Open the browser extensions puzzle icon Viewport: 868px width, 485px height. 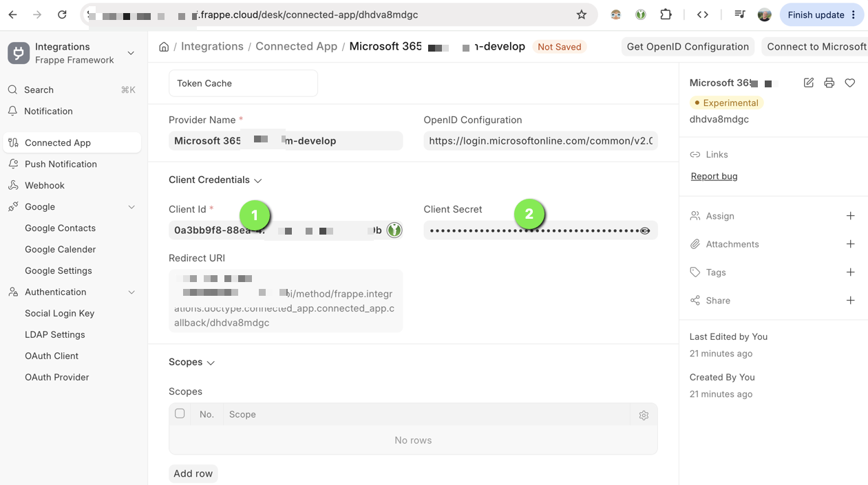point(666,14)
